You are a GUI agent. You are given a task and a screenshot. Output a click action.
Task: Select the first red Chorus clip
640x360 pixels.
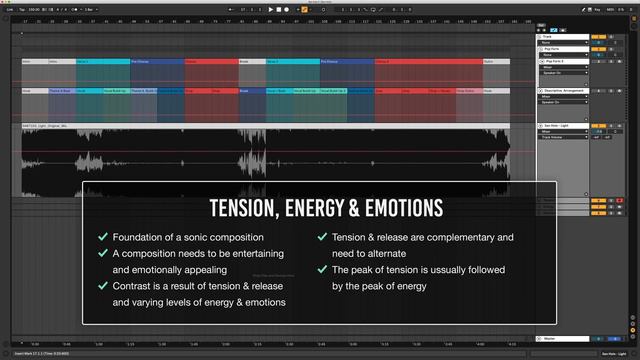[211, 62]
